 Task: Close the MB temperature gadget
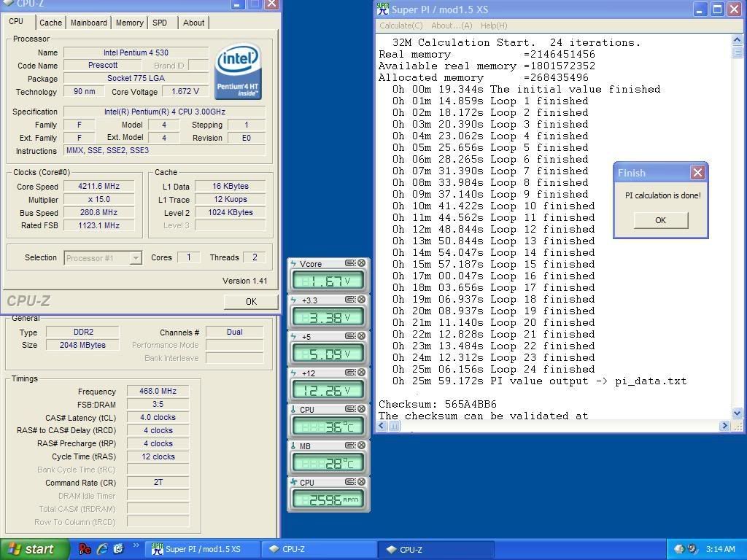point(362,446)
